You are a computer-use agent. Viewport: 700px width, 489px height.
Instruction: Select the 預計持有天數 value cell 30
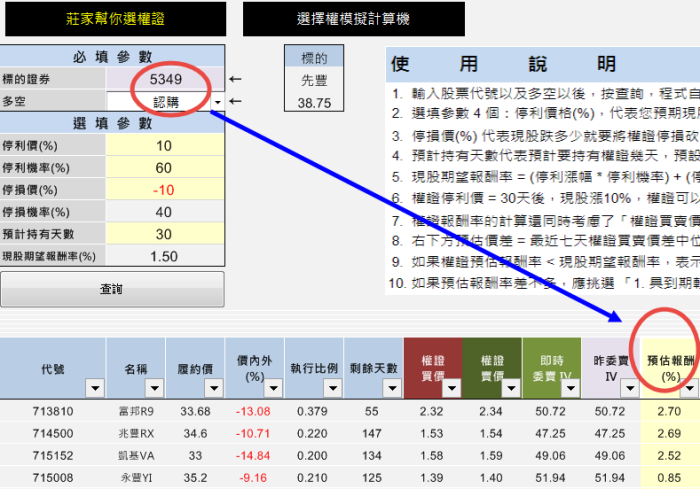click(165, 234)
